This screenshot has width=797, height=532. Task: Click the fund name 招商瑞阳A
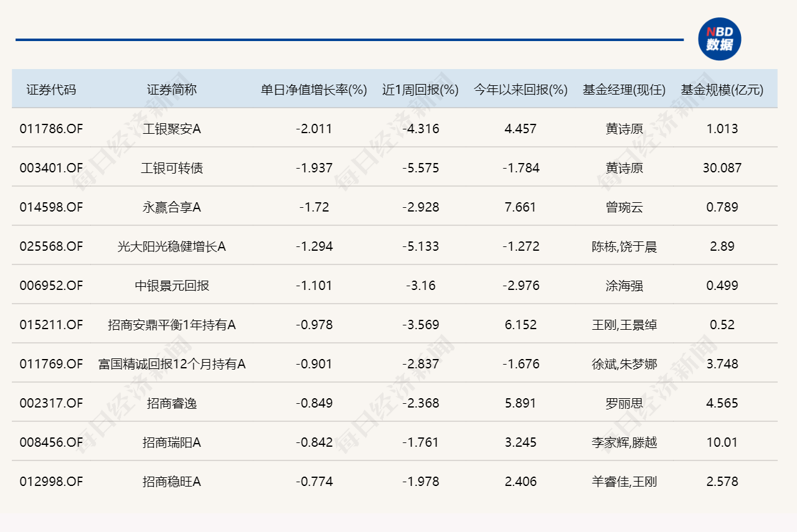click(x=172, y=442)
